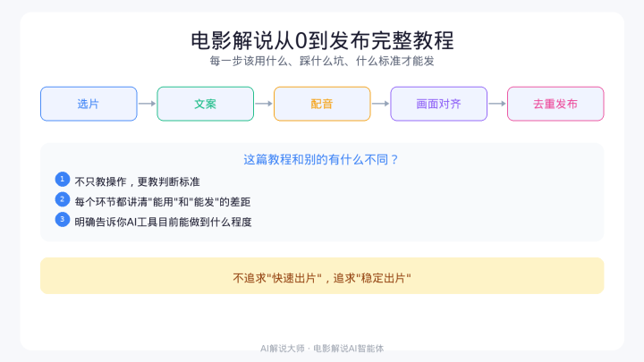The height and width of the screenshot is (362, 644).
Task: Click the blue number 3 badge
Action: [x=62, y=219]
